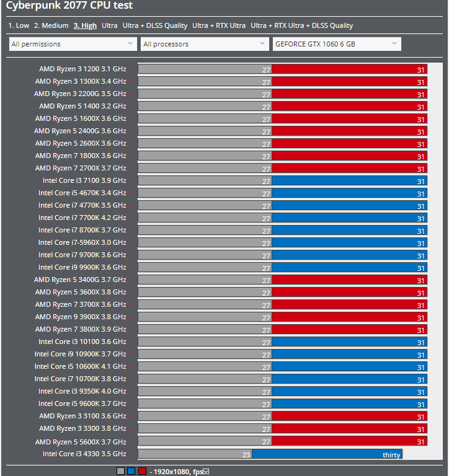Remove Intel Core i3 7100 row via x icon

click(x=131, y=181)
